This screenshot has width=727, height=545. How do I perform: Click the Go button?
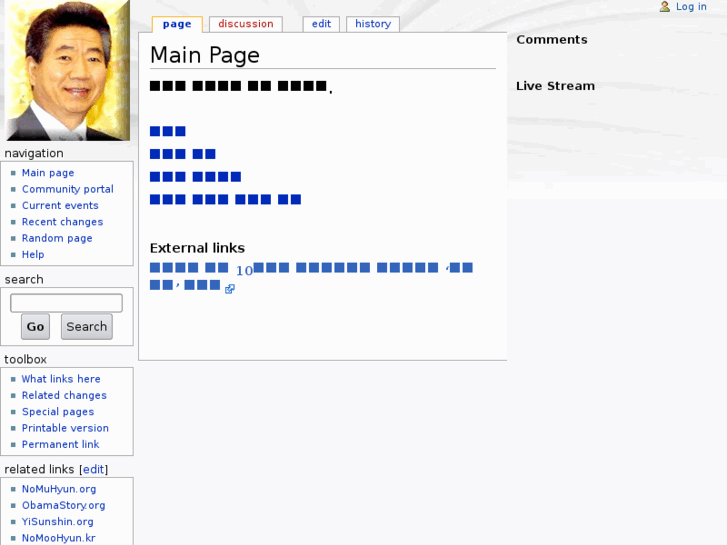pyautogui.click(x=35, y=327)
